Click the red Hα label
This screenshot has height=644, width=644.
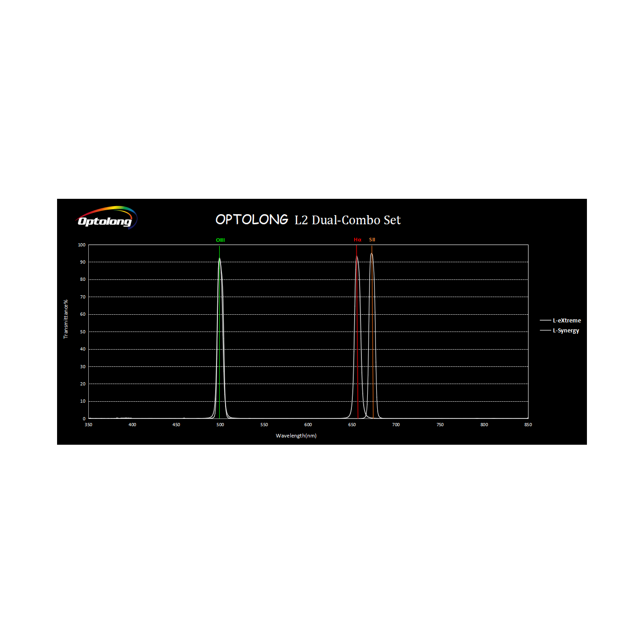357,240
